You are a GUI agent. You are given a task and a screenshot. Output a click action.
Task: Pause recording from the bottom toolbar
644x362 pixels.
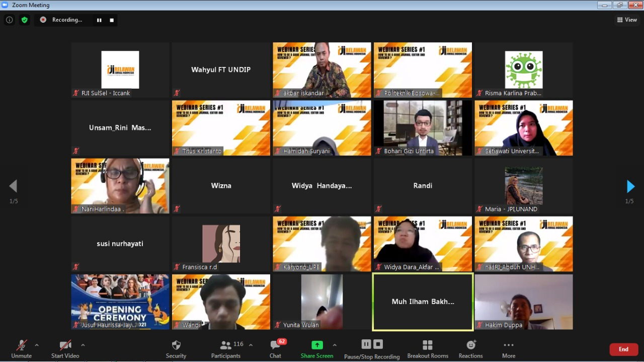coord(366,344)
